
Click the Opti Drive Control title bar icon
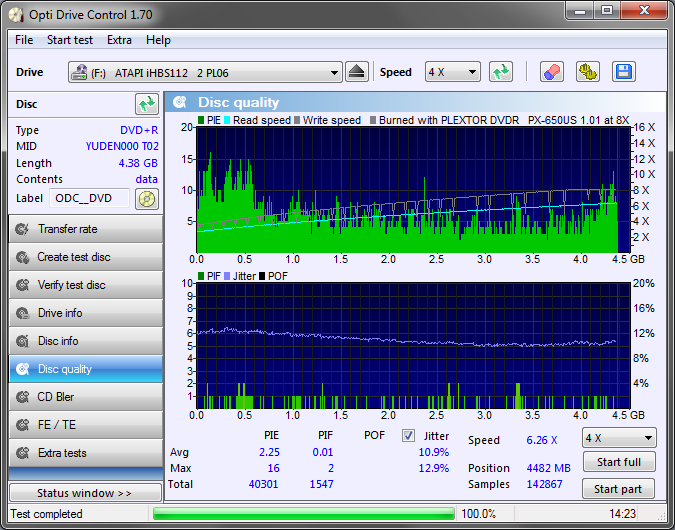tap(16, 15)
